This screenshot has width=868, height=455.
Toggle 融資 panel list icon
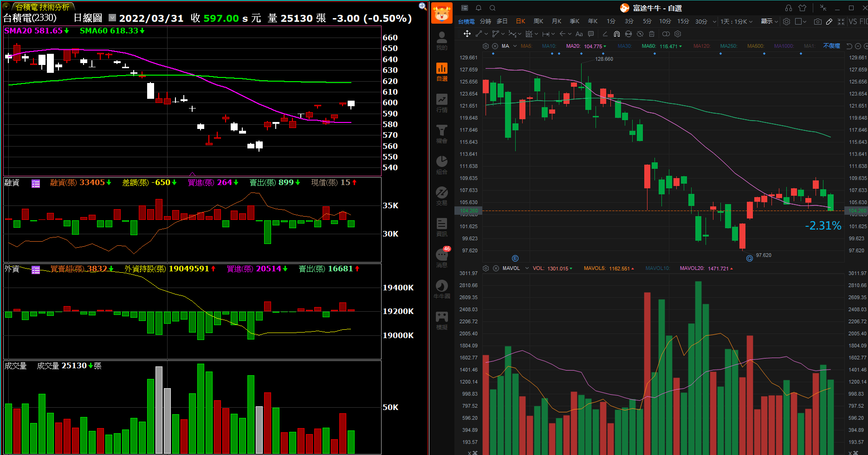click(x=36, y=184)
